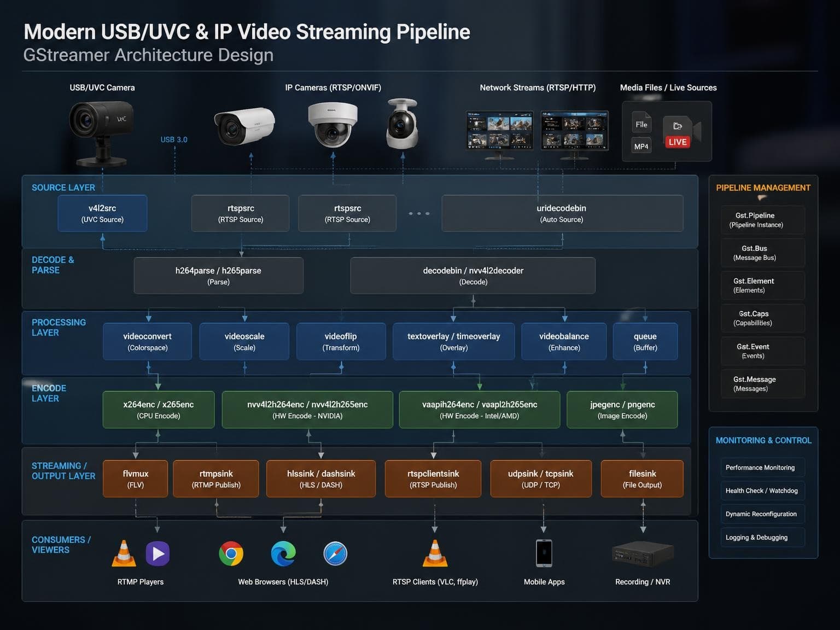
Task: Click the hlssink / dashsink block
Action: click(x=321, y=479)
